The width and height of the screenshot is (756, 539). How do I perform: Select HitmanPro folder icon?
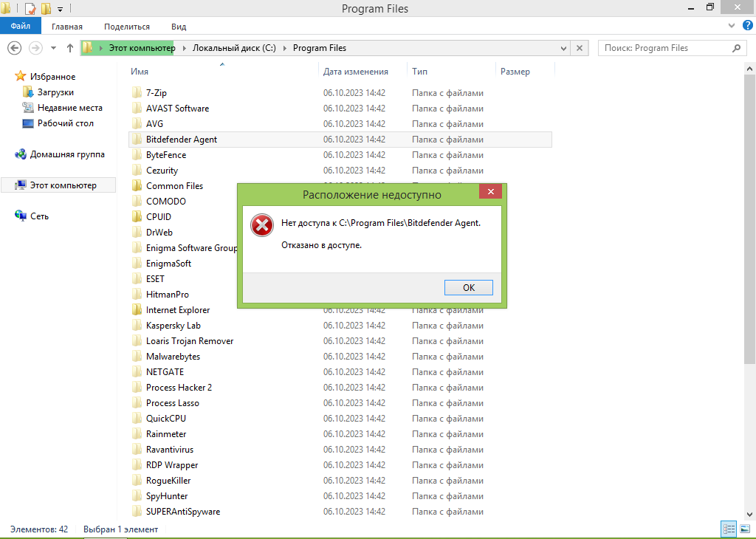coord(137,294)
